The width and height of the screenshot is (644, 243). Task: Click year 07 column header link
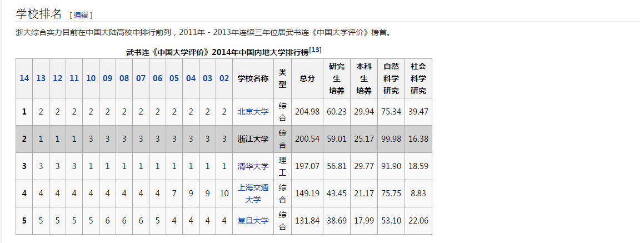click(x=141, y=78)
